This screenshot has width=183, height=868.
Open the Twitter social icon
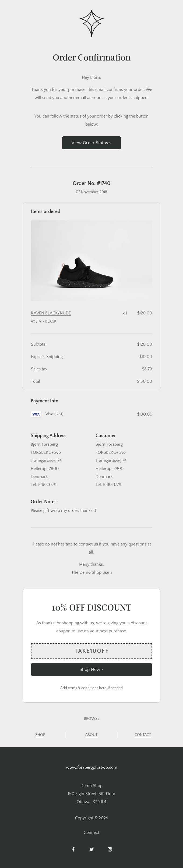coord(91,849)
